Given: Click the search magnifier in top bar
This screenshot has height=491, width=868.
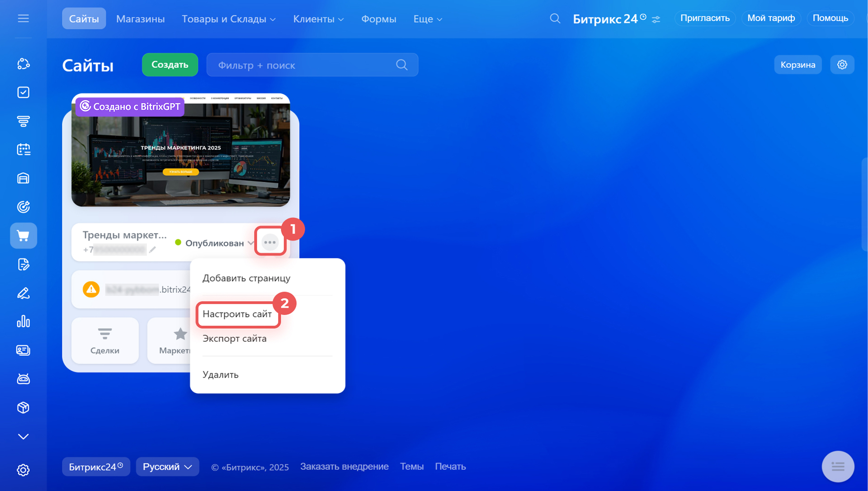Looking at the screenshot, I should [x=555, y=19].
